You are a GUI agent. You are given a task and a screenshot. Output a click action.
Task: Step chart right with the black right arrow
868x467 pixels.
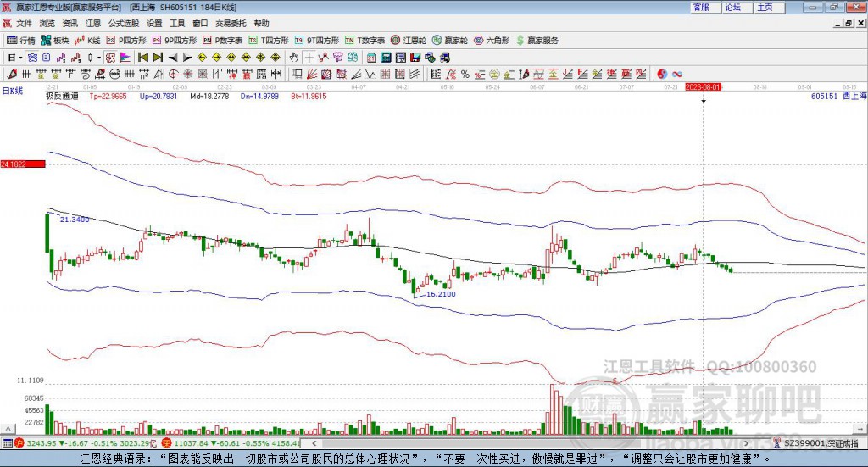187,58
